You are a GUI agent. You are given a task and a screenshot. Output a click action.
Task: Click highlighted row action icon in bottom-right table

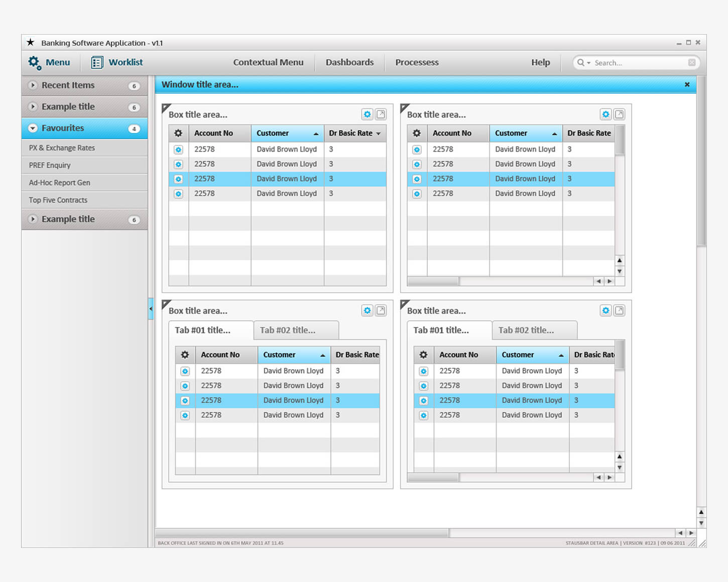click(423, 401)
